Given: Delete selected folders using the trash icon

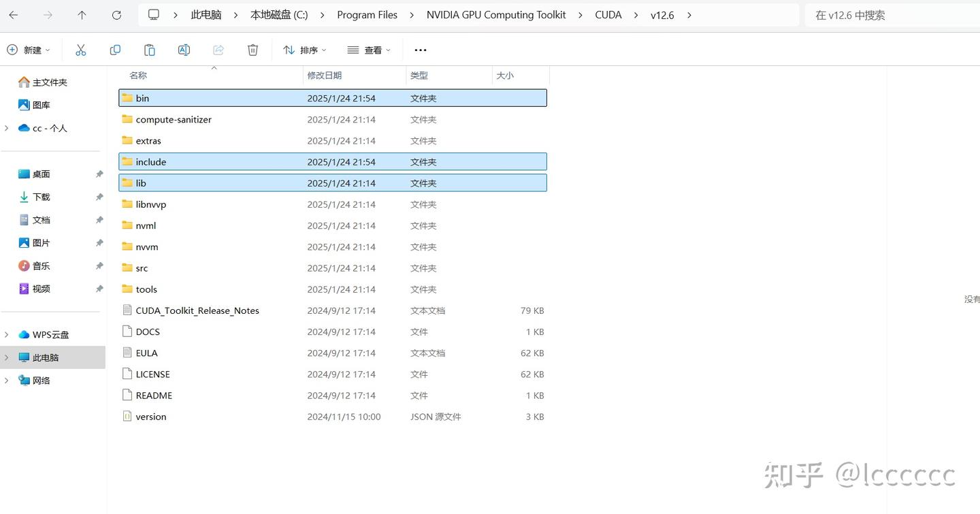Looking at the screenshot, I should (x=252, y=49).
